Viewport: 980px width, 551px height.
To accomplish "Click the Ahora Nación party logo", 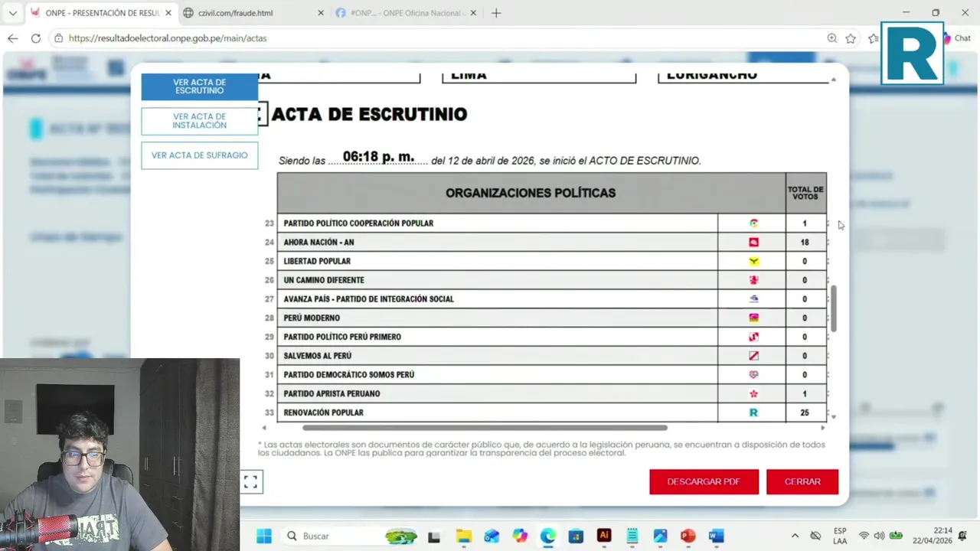I will click(753, 243).
